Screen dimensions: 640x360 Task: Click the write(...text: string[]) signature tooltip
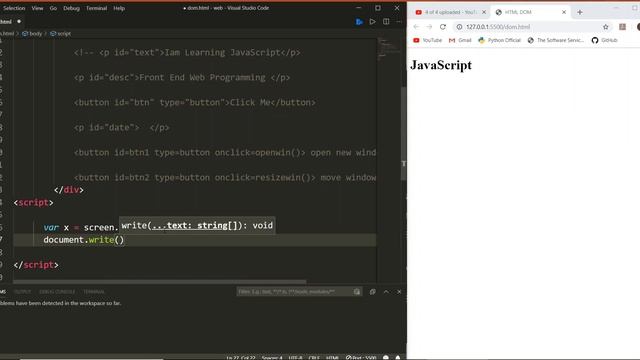(197, 225)
